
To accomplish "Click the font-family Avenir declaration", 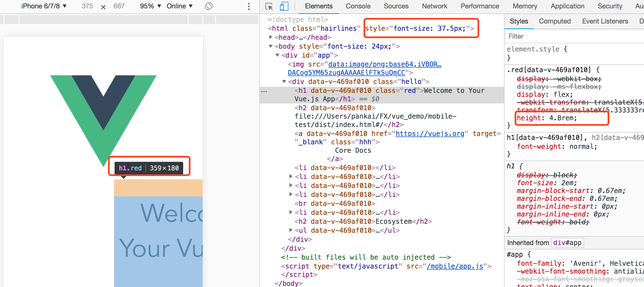I will point(580,264).
